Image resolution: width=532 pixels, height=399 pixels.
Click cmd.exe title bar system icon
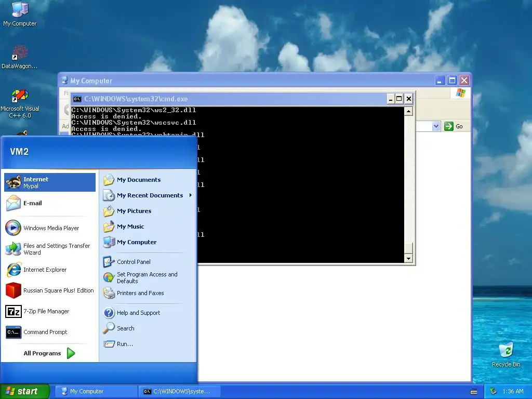[77, 99]
